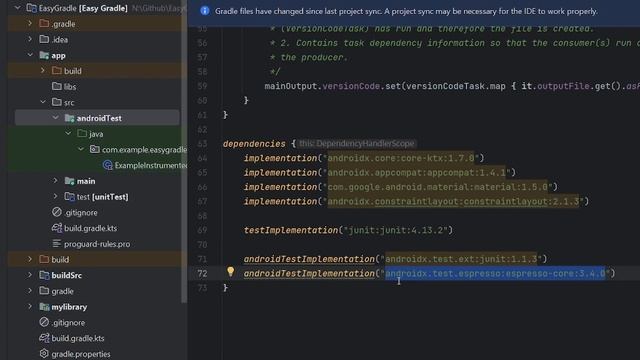
Task: Collapse the src folder
Action: 42,102
